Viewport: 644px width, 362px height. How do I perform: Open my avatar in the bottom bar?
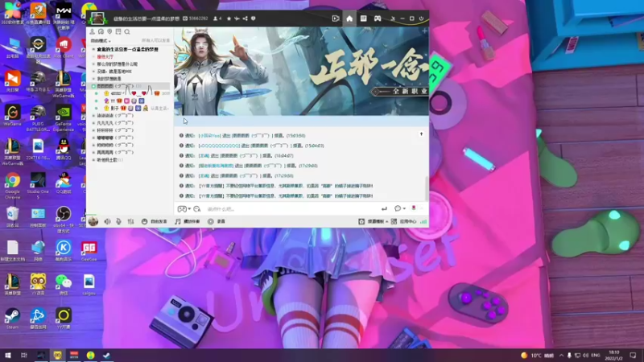93,221
